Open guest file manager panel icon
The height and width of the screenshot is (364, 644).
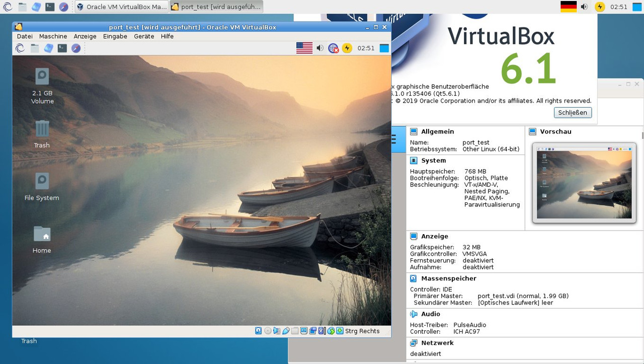coord(35,48)
